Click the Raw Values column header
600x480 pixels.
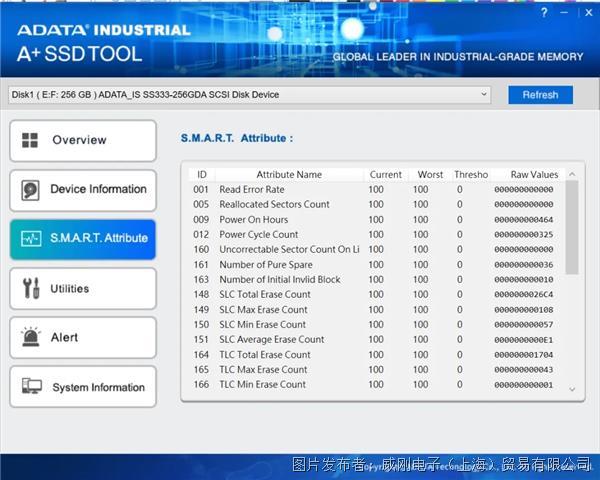tap(534, 175)
